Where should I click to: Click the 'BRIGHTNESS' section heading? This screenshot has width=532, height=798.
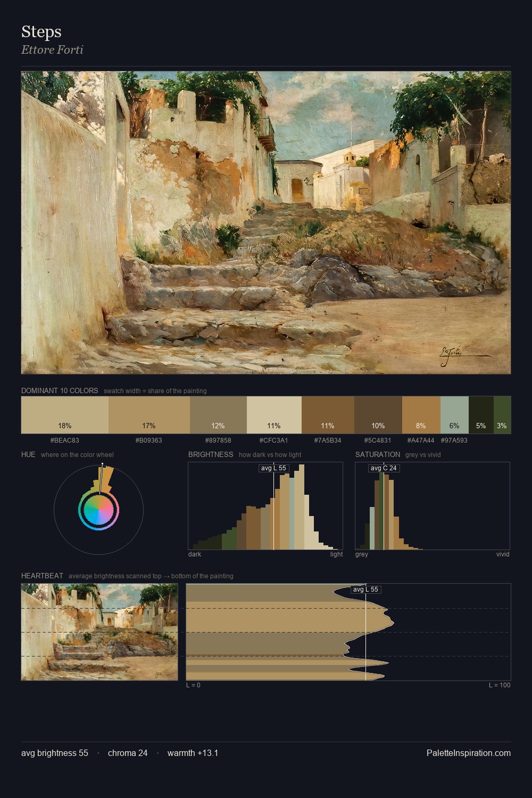tap(211, 454)
